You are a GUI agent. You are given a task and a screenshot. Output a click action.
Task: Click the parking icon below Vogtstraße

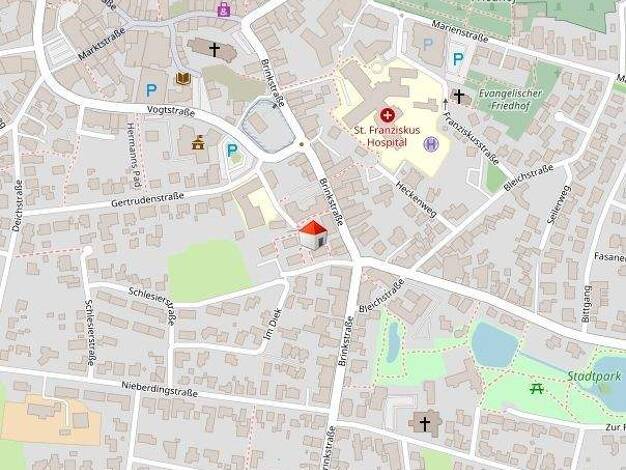pos(232,151)
